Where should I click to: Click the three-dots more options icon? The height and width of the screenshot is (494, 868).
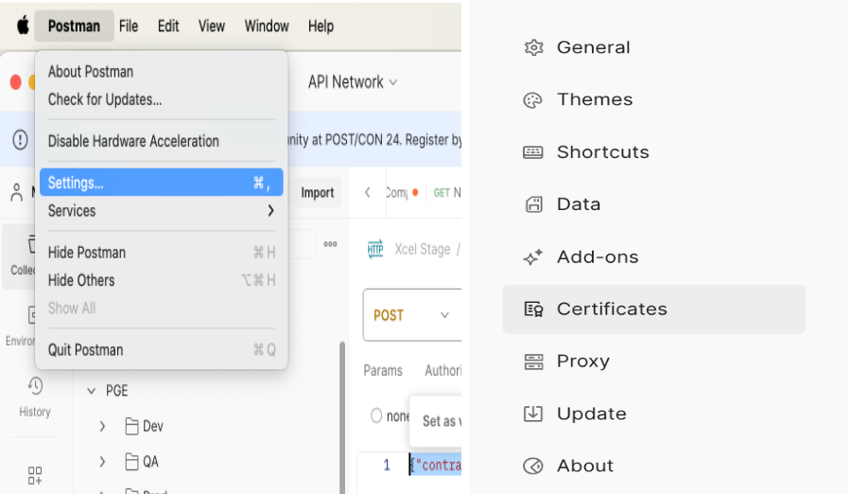tap(331, 244)
